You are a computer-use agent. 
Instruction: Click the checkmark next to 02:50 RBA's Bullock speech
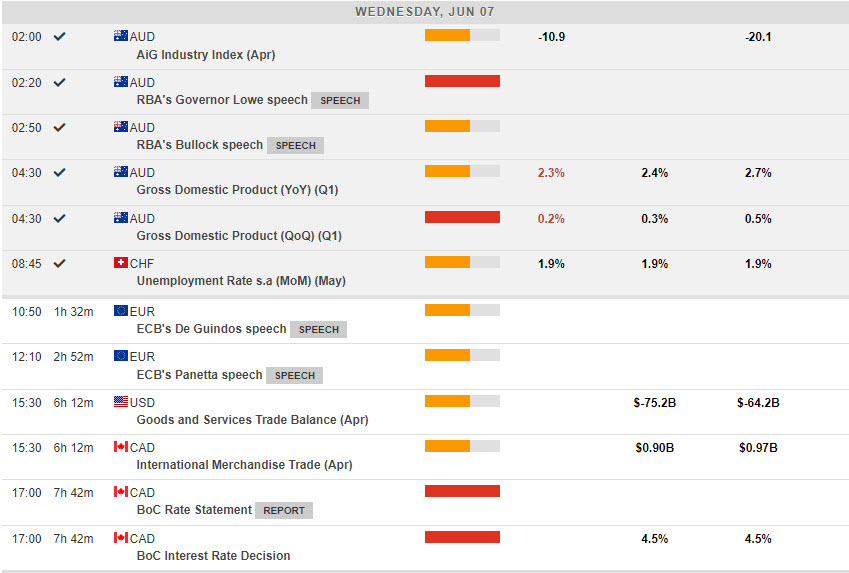(60, 127)
